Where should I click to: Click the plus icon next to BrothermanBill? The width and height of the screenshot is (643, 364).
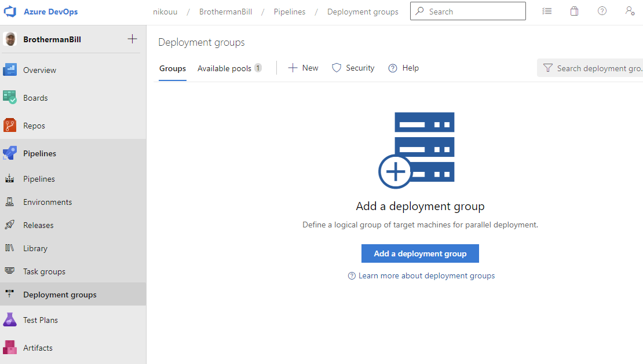[132, 39]
